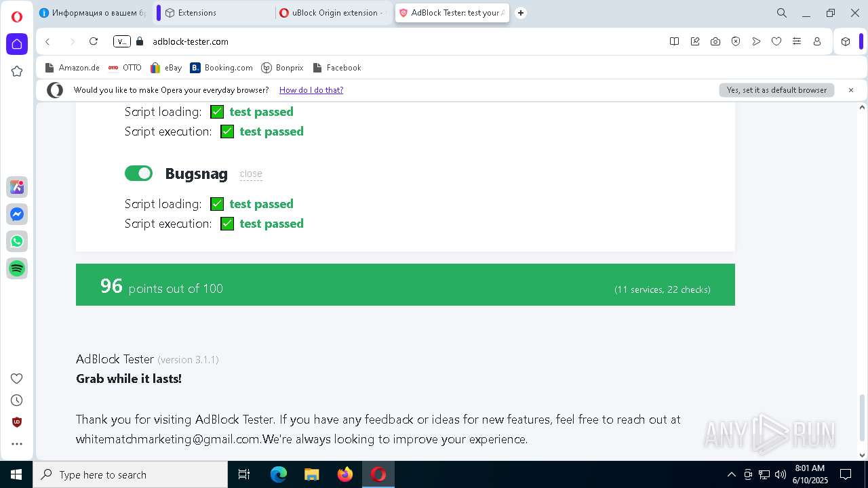Screen dimensions: 868x488
Task: Click the "96 points out of 100" score
Action: (x=161, y=287)
